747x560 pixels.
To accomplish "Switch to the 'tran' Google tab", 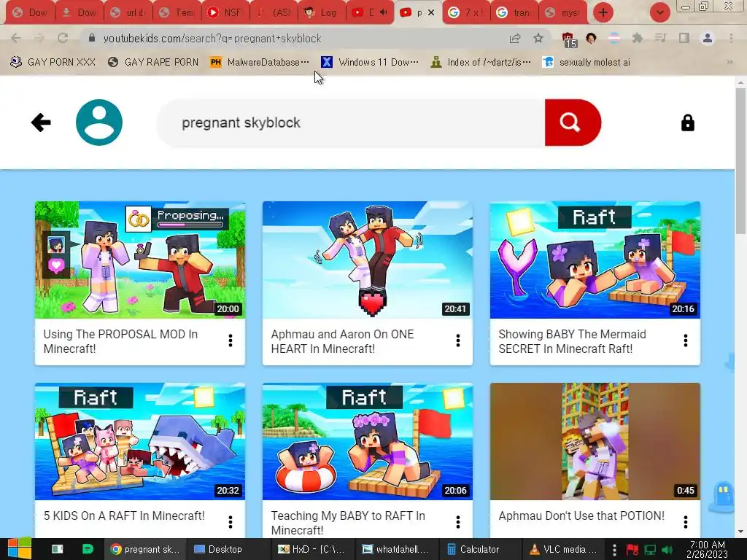I will pyautogui.click(x=514, y=12).
